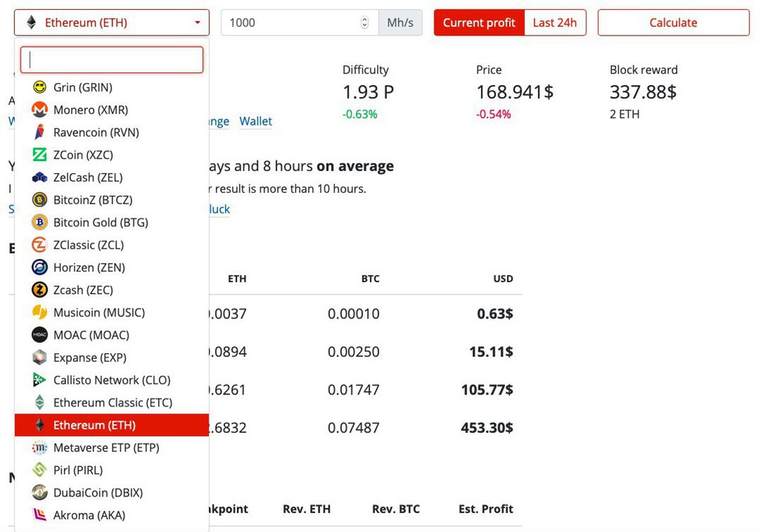Screen dimensions: 761x532
Task: Click the MOAC black circle icon
Action: [39, 335]
